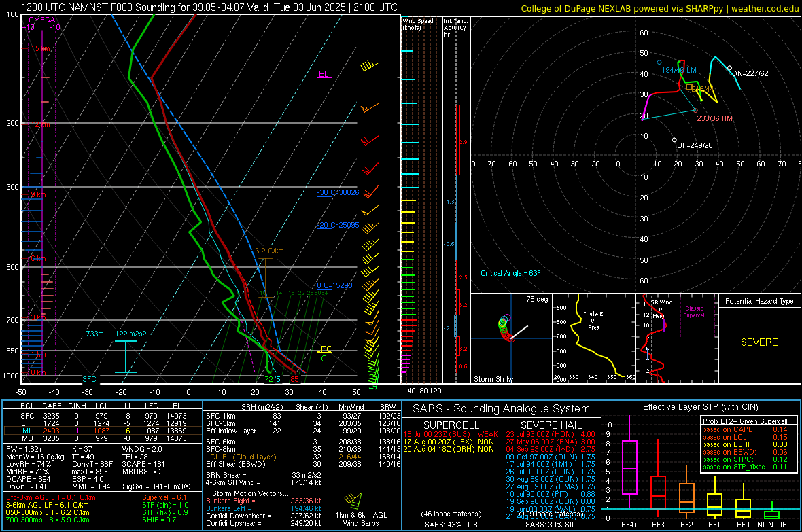Click the orange "LCL-EL (Cloud Layer)" row

303,457
